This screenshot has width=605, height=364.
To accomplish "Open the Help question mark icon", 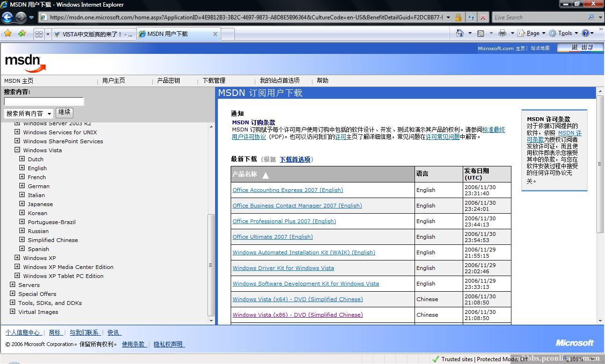I will [x=586, y=33].
